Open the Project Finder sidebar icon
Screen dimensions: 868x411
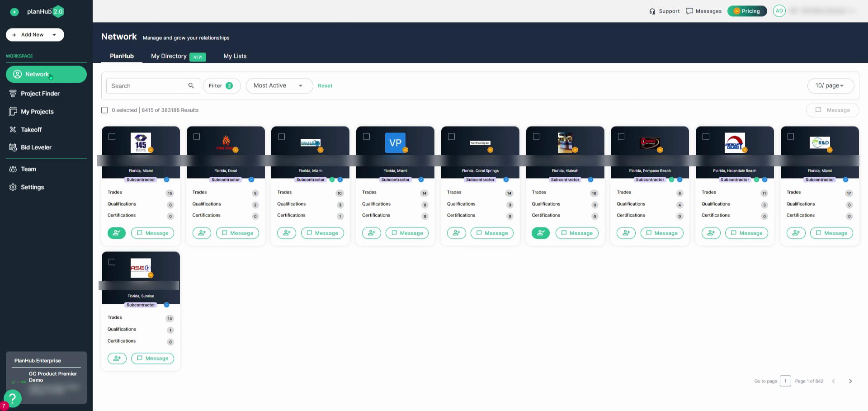(x=13, y=94)
